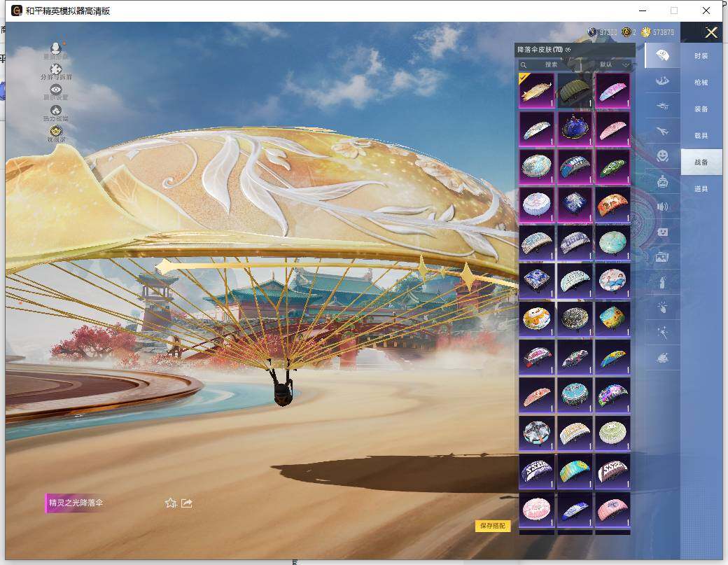
Task: Open the airplane skin category
Action: click(x=662, y=131)
